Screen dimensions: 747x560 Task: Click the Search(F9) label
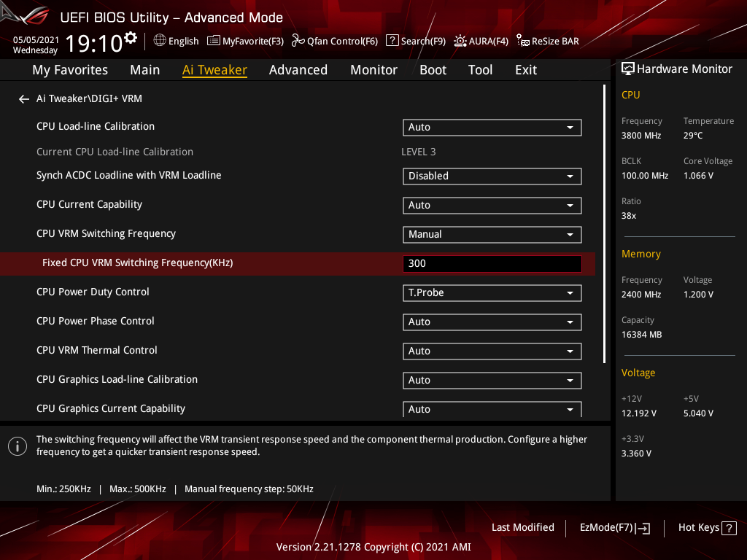point(423,42)
